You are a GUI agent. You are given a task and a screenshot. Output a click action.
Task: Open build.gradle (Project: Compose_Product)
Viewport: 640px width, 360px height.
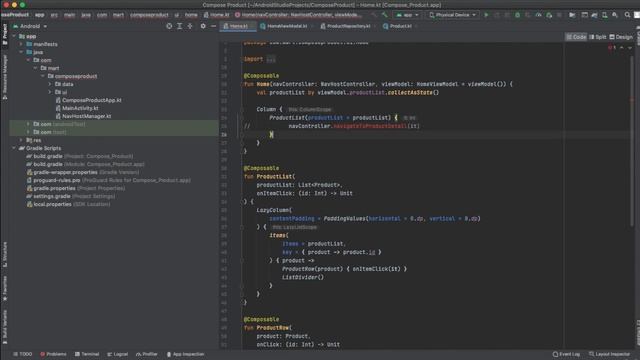80,156
